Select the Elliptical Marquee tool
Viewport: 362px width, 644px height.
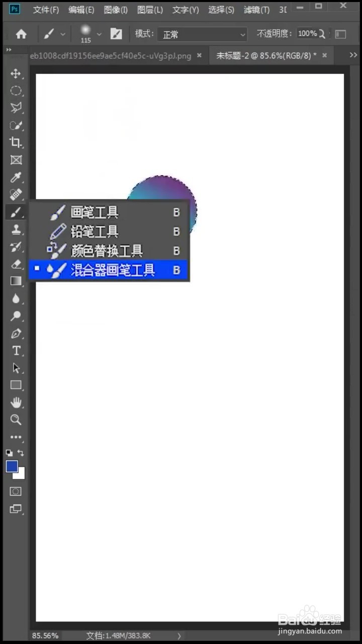point(16,91)
